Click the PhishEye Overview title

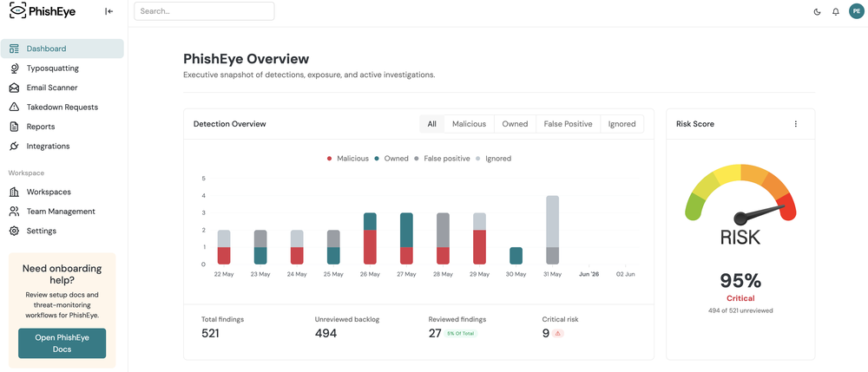(x=247, y=59)
